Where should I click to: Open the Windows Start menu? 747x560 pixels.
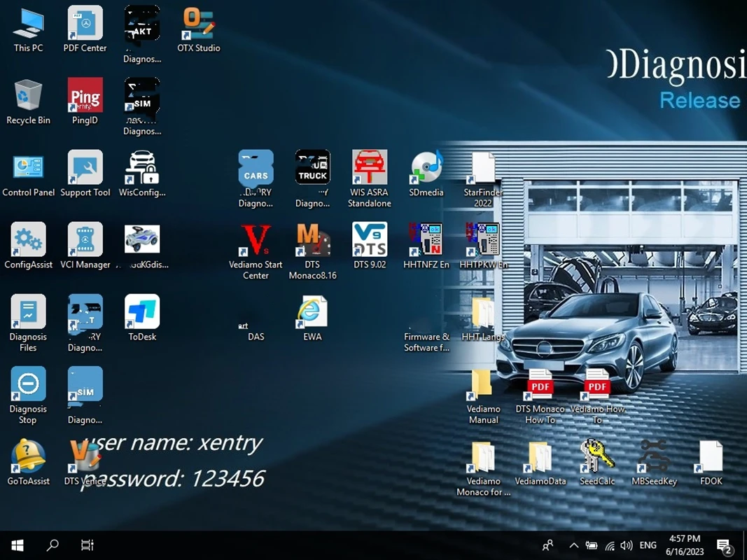click(18, 545)
